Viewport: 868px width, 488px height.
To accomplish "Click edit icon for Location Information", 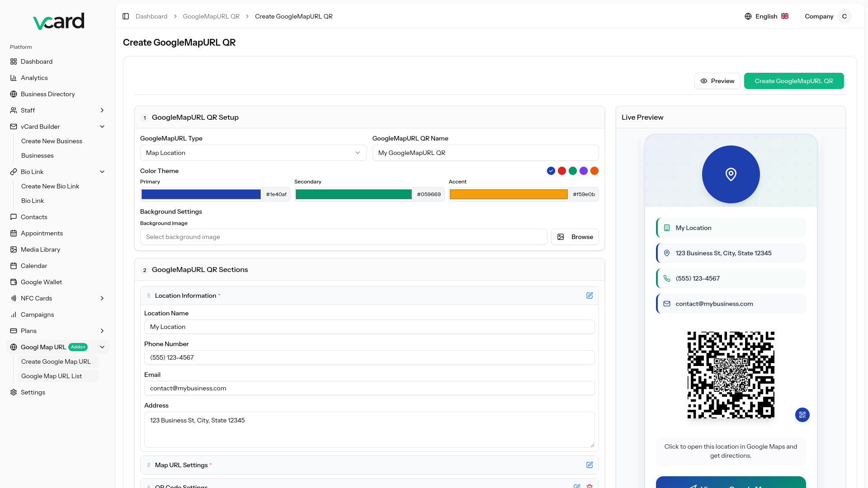I will pos(590,296).
